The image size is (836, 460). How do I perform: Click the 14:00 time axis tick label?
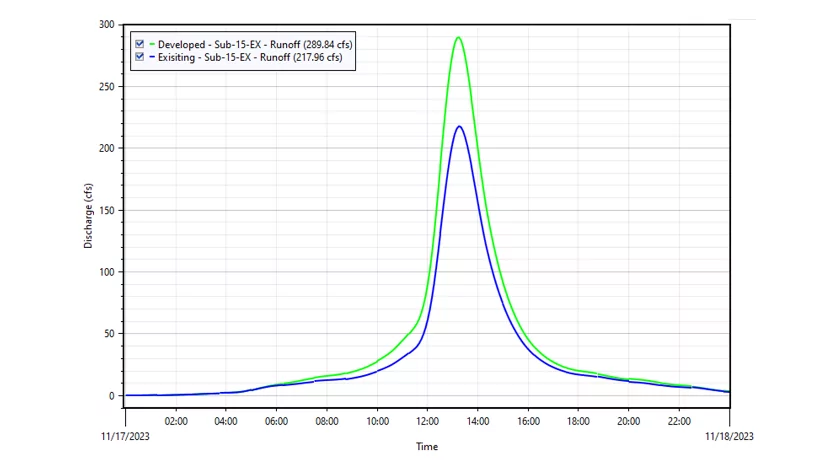[x=478, y=422]
